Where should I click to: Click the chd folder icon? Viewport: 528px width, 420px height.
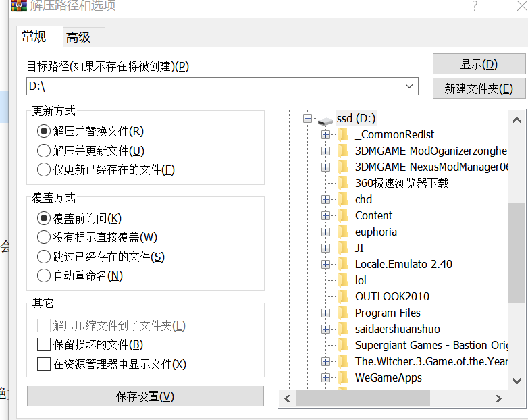click(343, 199)
